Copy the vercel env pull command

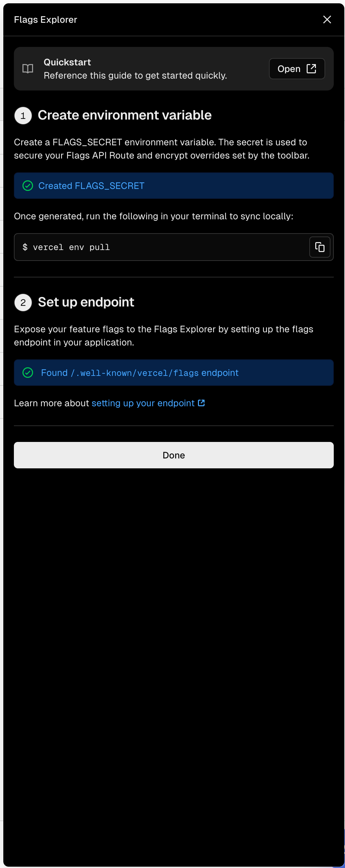click(x=319, y=247)
